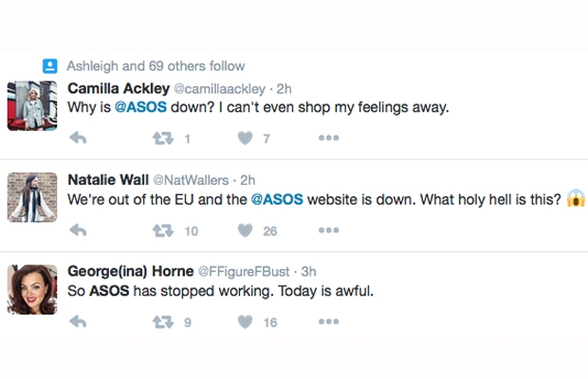
Task: Open more options on Camilla Ackley's tweet
Action: coord(329,137)
